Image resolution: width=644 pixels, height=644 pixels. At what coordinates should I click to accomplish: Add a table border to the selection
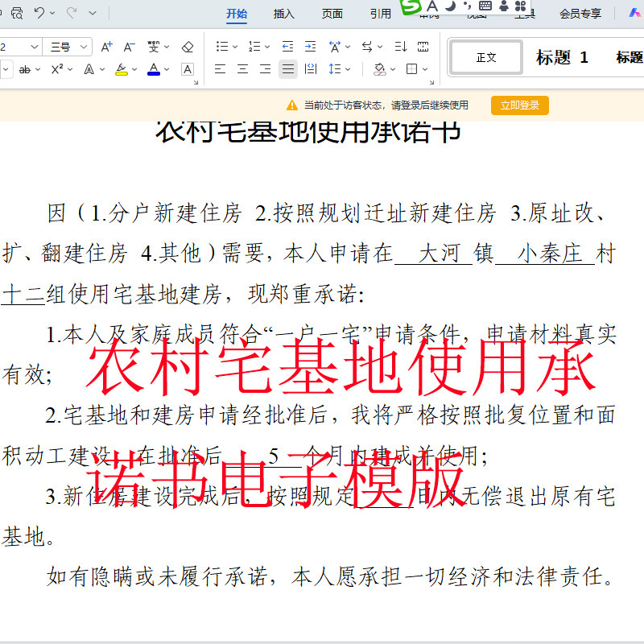411,69
